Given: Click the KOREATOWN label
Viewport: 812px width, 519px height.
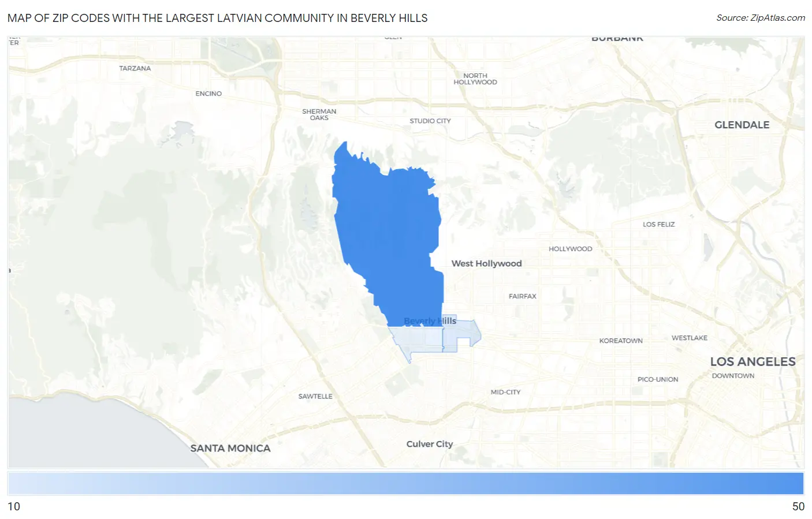Looking at the screenshot, I should click(x=621, y=341).
